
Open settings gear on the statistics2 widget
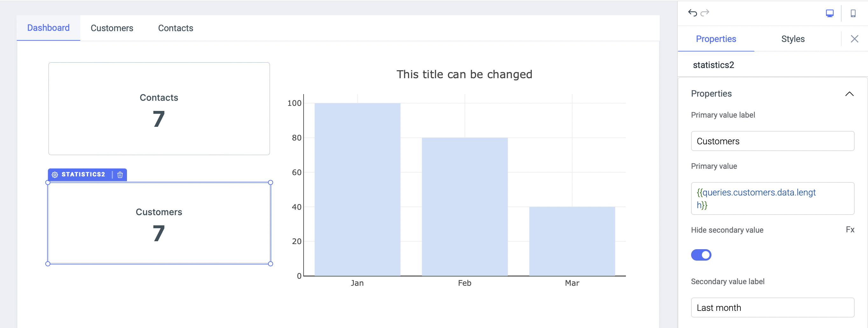tap(55, 174)
